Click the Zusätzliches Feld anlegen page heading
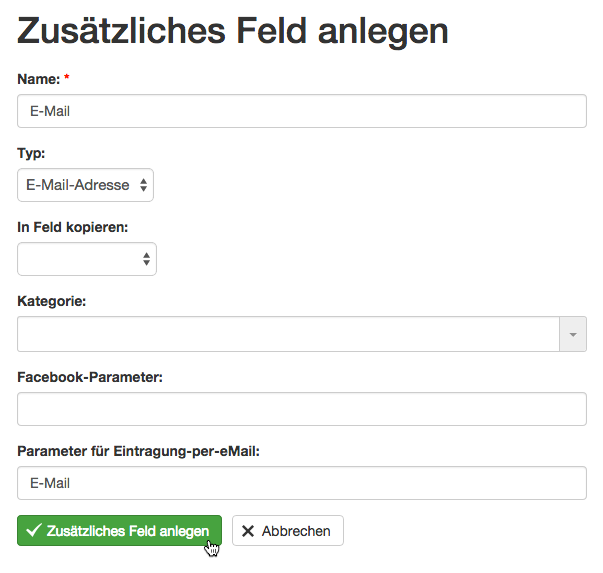 tap(233, 31)
